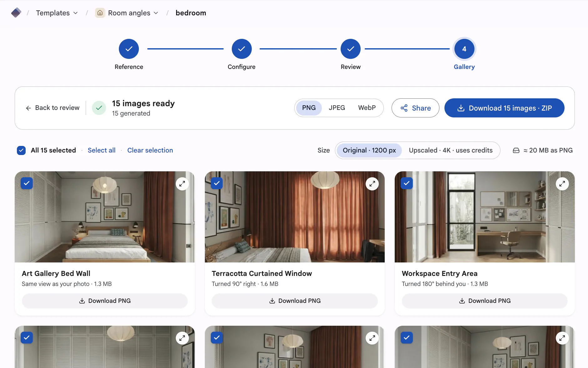Select step 4 Gallery circle

point(464,49)
